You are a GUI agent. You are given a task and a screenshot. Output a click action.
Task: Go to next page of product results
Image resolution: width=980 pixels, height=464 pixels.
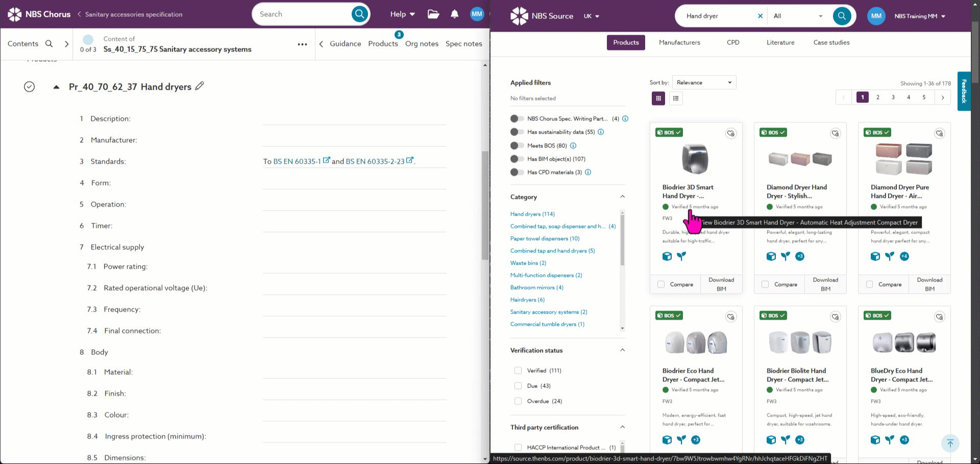point(943,97)
